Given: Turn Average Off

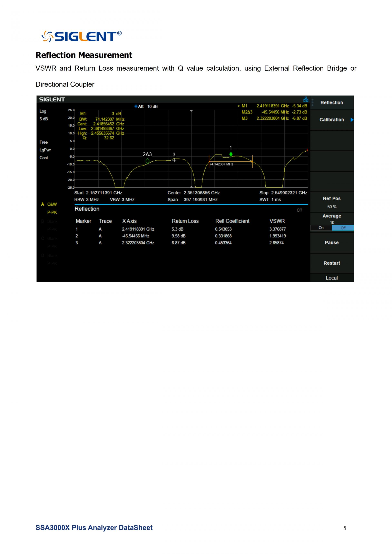Looking at the screenshot, I should click(x=343, y=228).
